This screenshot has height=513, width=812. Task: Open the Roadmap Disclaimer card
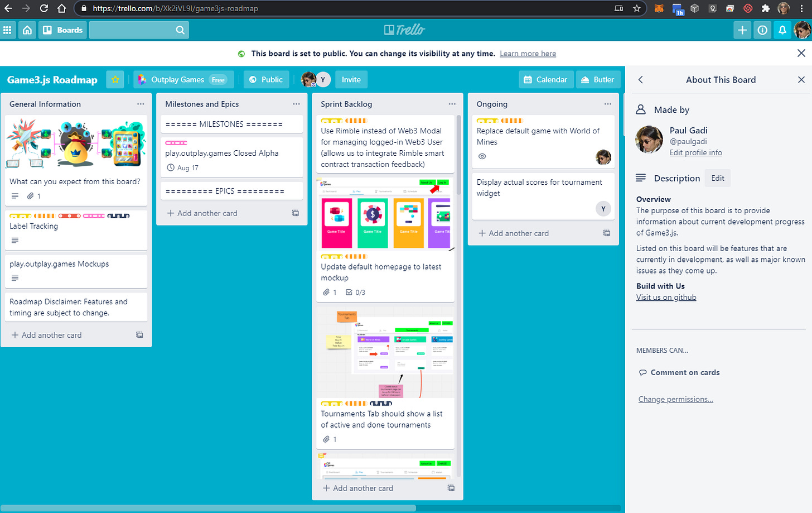click(x=76, y=308)
